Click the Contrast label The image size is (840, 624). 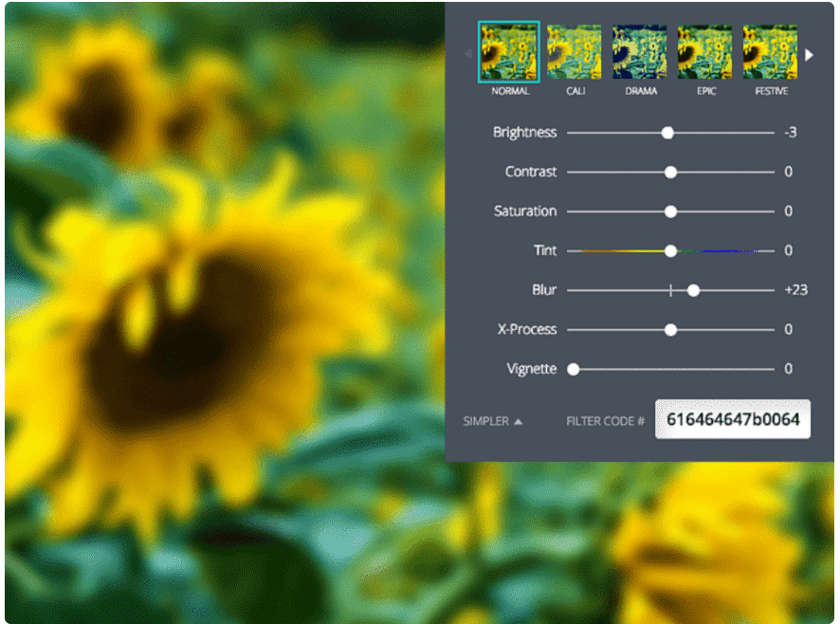[x=530, y=172]
